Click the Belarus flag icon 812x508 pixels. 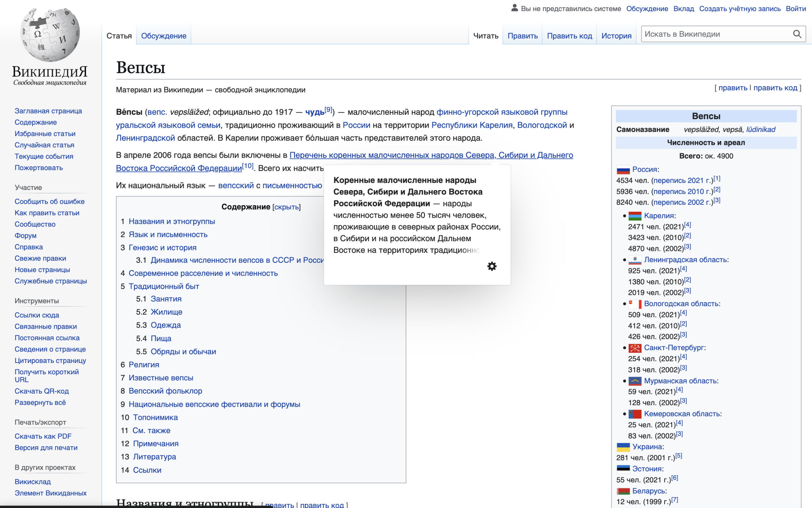click(623, 491)
